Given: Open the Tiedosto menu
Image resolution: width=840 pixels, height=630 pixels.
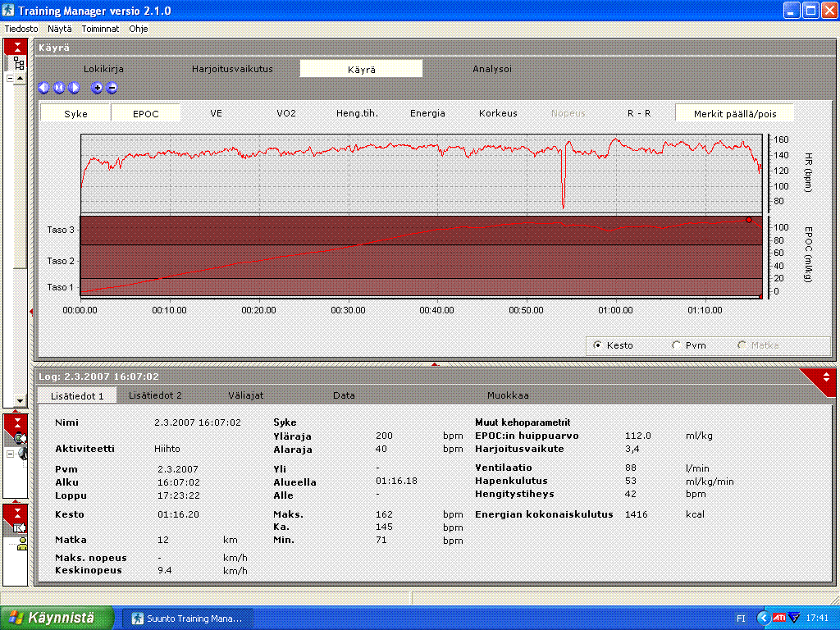Looking at the screenshot, I should coord(22,28).
